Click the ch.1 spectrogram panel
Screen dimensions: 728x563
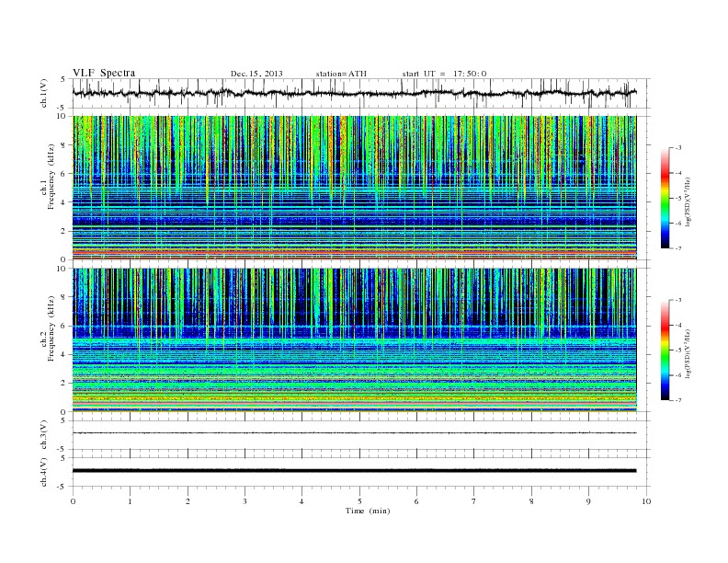pos(354,188)
